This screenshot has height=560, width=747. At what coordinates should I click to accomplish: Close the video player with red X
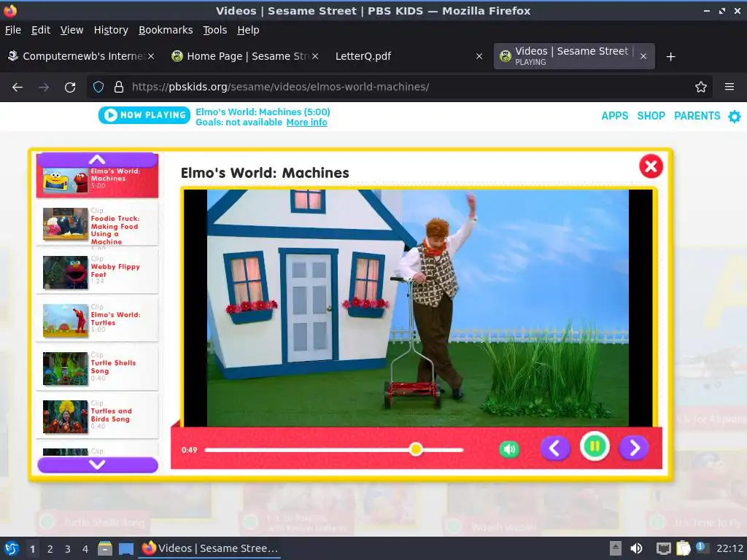coord(651,166)
